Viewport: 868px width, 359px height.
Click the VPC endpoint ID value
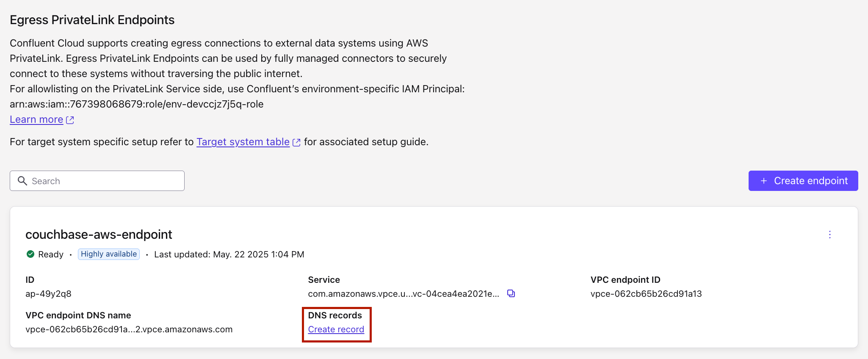point(646,294)
